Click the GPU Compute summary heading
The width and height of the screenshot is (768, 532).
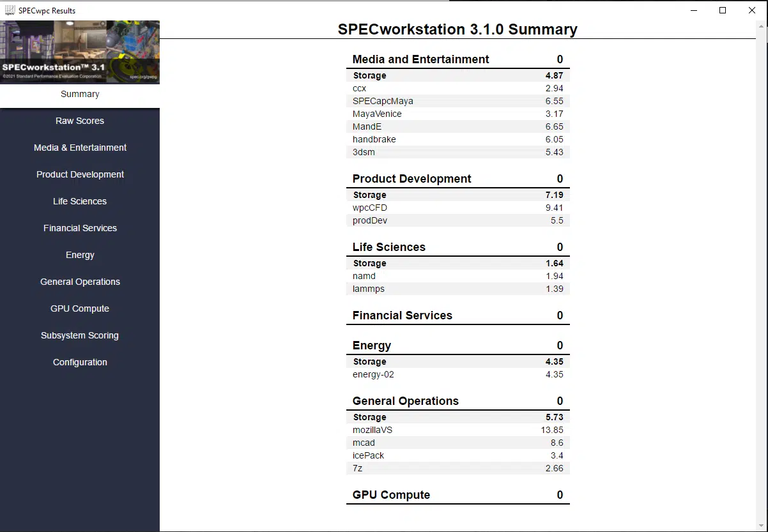(391, 495)
